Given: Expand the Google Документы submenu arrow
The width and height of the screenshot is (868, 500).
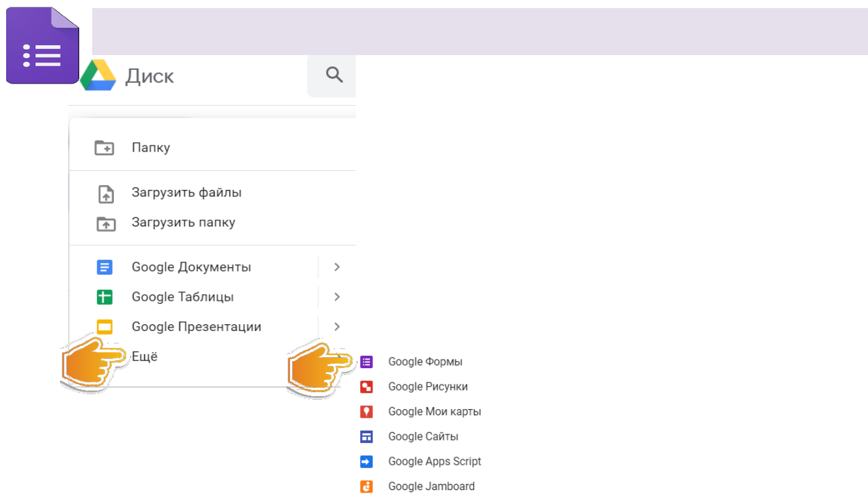Looking at the screenshot, I should [x=337, y=267].
